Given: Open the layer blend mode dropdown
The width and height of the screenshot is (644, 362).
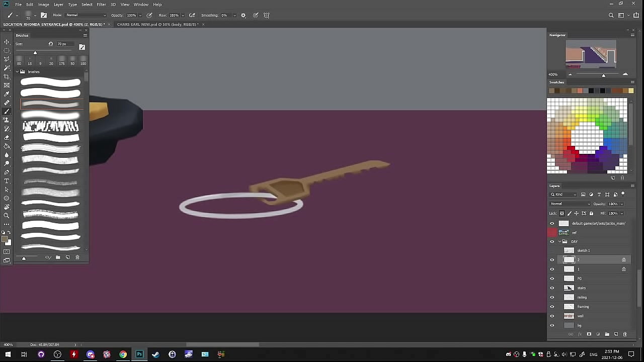Looking at the screenshot, I should tap(570, 204).
